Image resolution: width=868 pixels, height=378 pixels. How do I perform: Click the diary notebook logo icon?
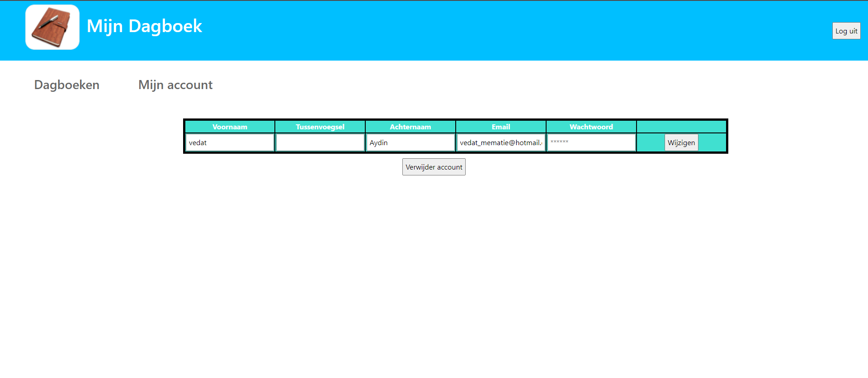click(52, 27)
